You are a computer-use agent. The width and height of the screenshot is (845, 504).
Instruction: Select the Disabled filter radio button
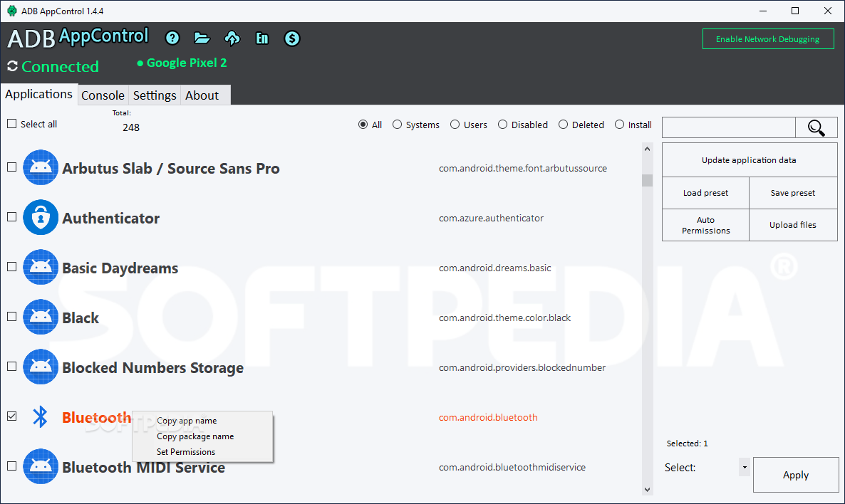pos(502,125)
